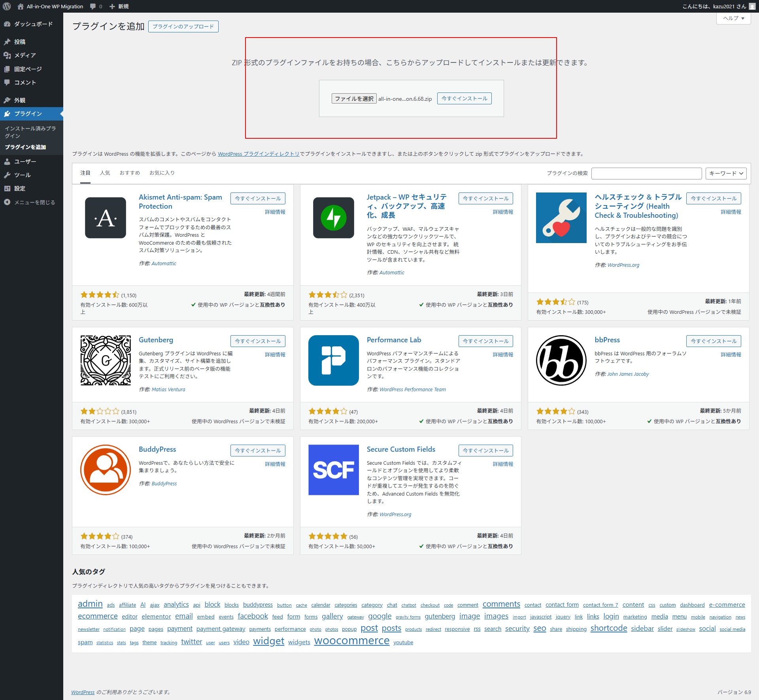Click the WordPress logo in admin bar

tap(7, 6)
